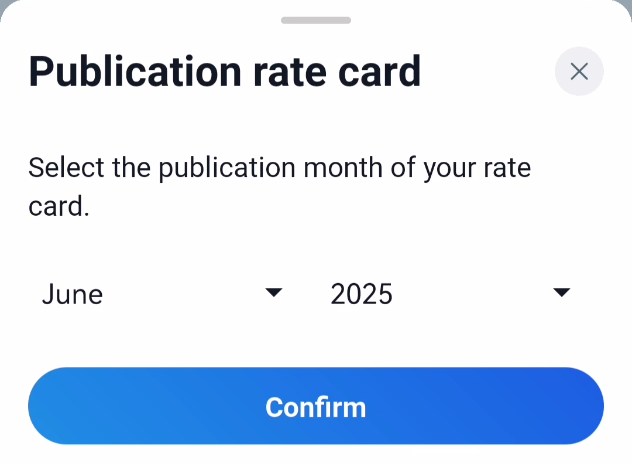Grab the sheet handle bar at top

point(316,20)
